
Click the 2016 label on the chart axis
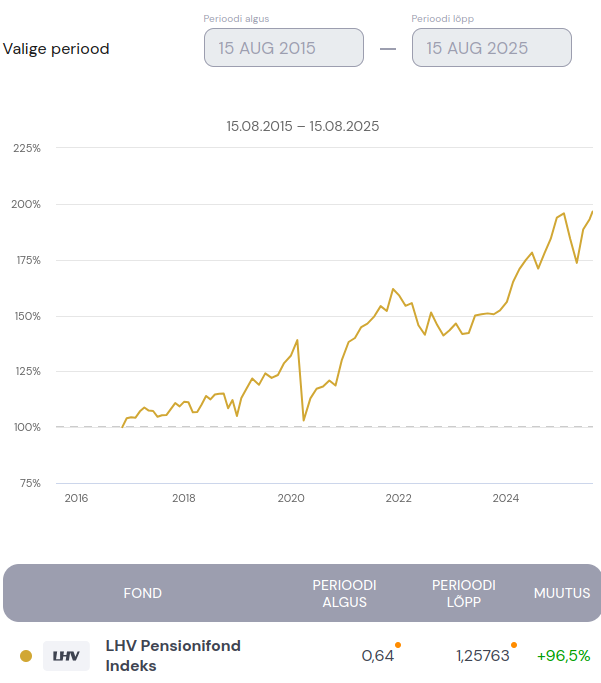[76, 497]
